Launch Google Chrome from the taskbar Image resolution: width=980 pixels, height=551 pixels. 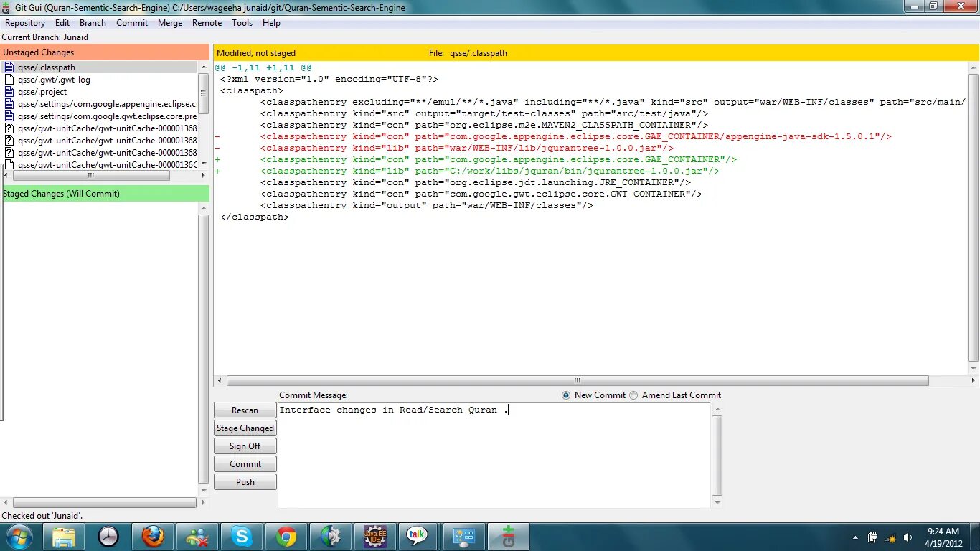point(286,537)
